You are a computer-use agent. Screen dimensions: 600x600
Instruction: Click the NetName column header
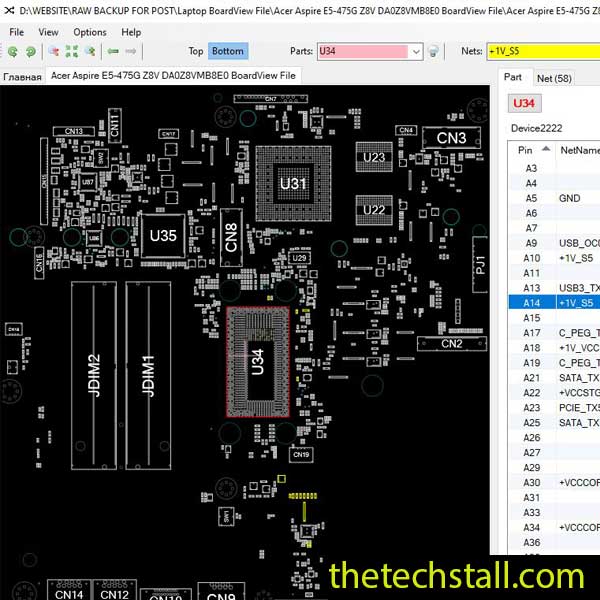tap(579, 150)
